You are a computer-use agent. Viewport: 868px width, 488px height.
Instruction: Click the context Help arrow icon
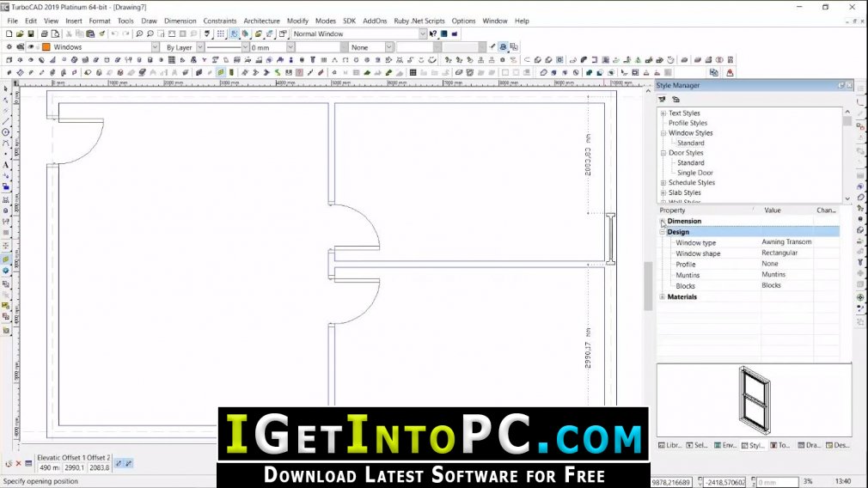click(433, 34)
